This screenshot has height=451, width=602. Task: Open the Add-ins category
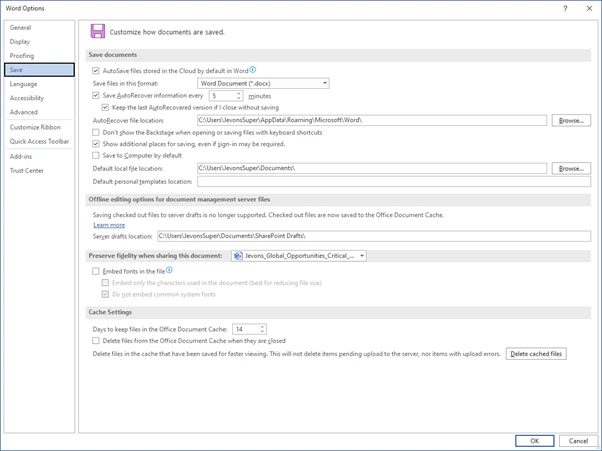click(39, 156)
